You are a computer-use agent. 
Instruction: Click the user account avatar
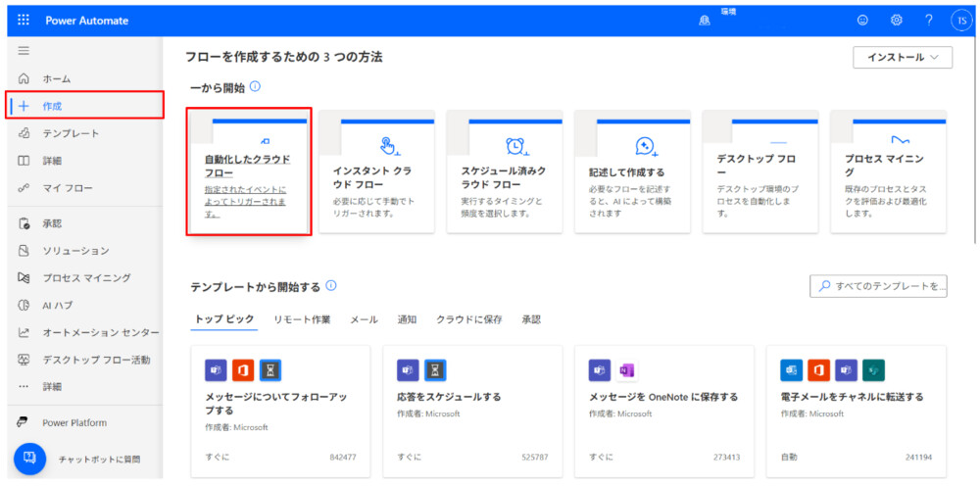pos(960,20)
